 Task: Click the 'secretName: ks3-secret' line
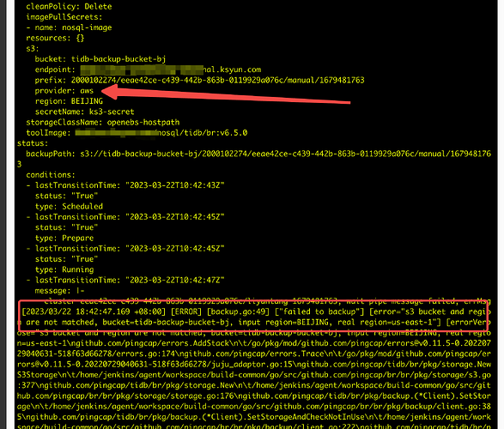84,112
